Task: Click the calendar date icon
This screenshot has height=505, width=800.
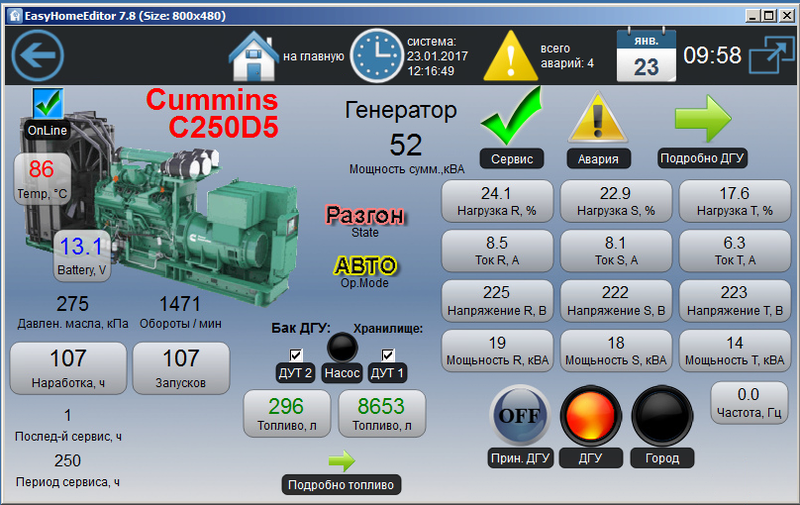Action: pyautogui.click(x=645, y=55)
